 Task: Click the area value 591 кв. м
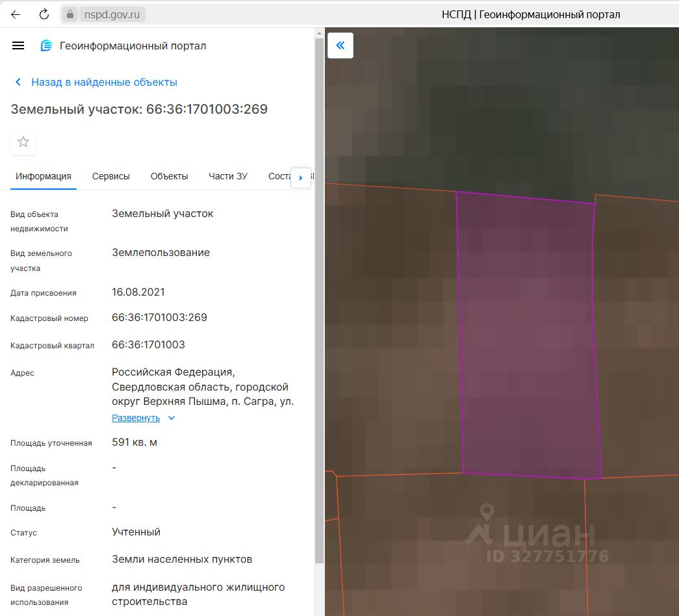pos(135,443)
